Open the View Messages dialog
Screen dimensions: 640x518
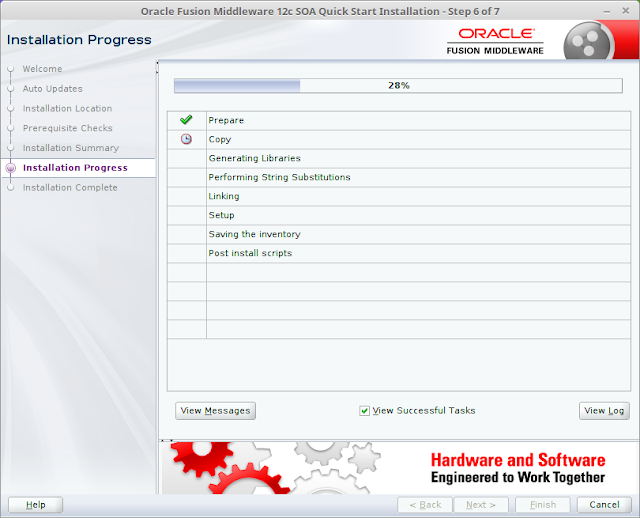pyautogui.click(x=216, y=411)
